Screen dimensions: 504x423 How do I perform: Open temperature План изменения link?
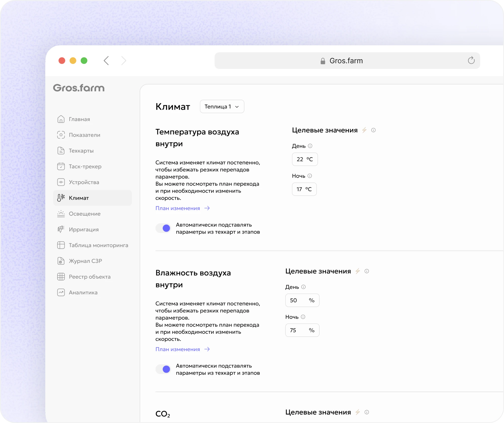coord(183,208)
